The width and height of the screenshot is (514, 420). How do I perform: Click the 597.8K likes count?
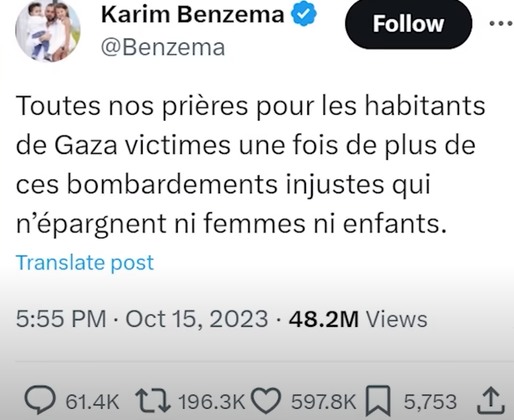pos(323,402)
